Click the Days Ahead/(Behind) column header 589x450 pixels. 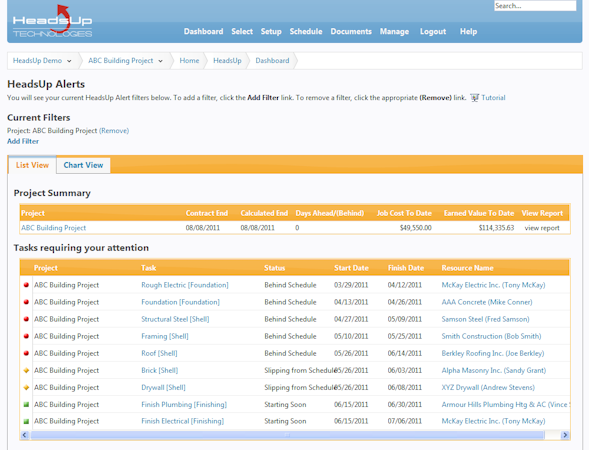[329, 213]
